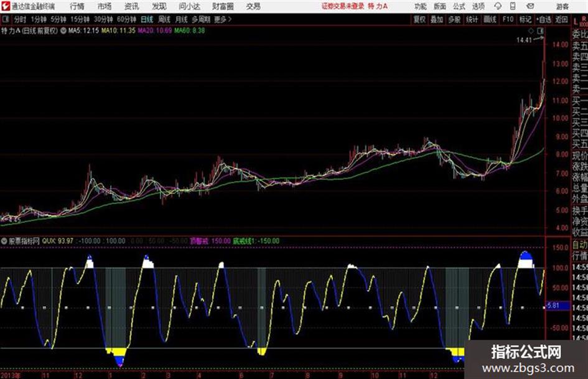Switch to the 分时 period tab
This screenshot has height=379, width=588.
(x=21, y=19)
